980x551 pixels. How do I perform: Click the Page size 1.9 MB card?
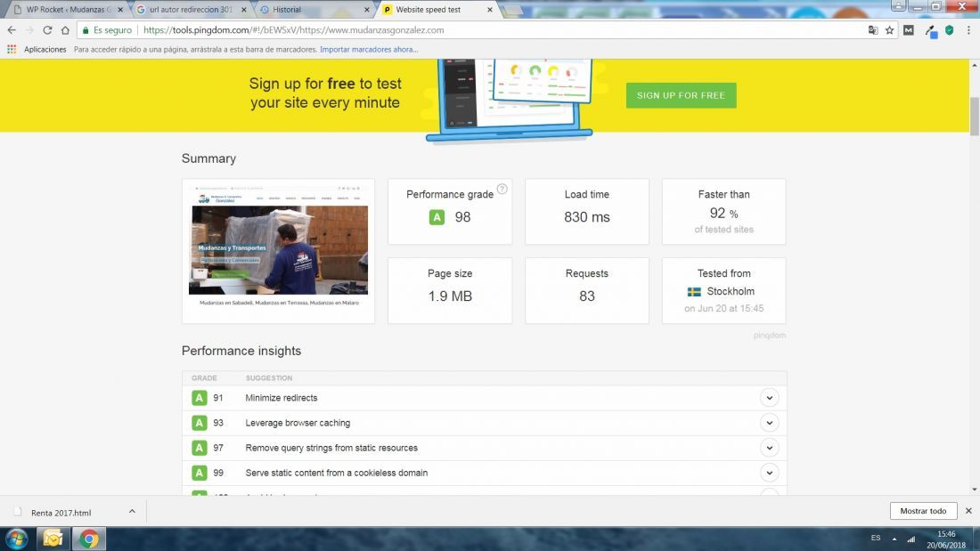(450, 290)
